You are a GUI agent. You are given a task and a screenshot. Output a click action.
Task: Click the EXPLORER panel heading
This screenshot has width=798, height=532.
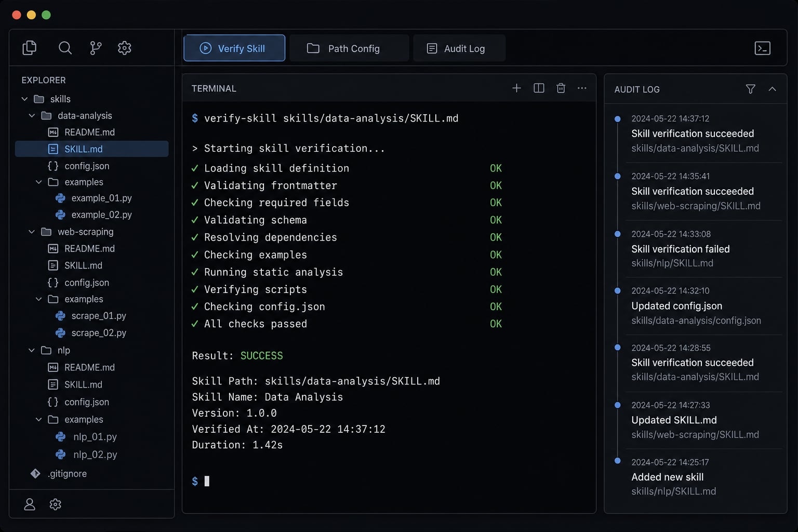(44, 80)
